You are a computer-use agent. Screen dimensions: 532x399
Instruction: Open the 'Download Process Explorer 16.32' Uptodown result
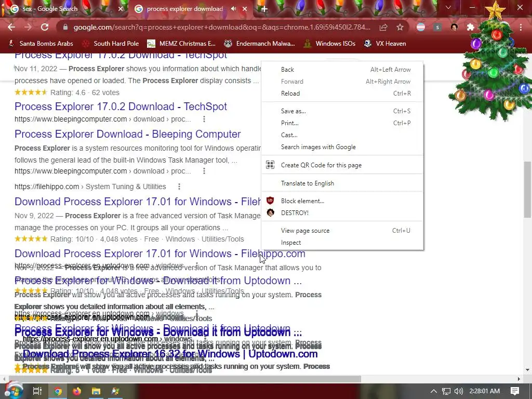170,354
